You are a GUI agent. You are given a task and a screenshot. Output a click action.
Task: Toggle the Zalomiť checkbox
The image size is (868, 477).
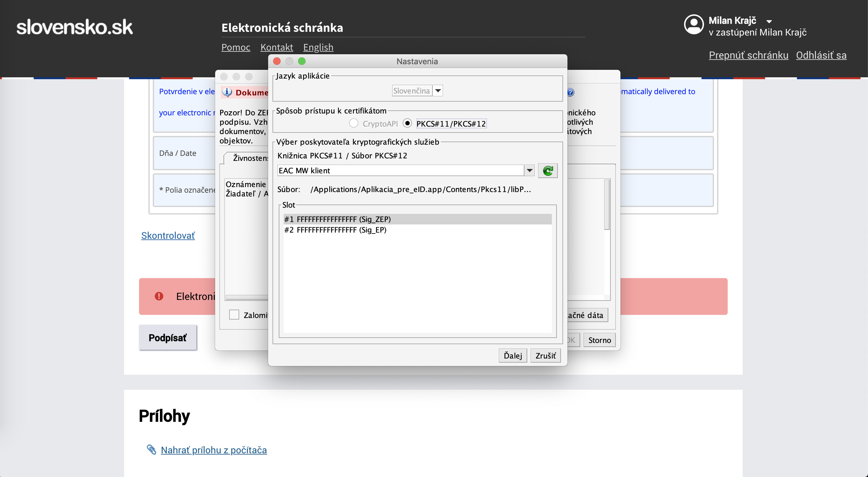[234, 315]
